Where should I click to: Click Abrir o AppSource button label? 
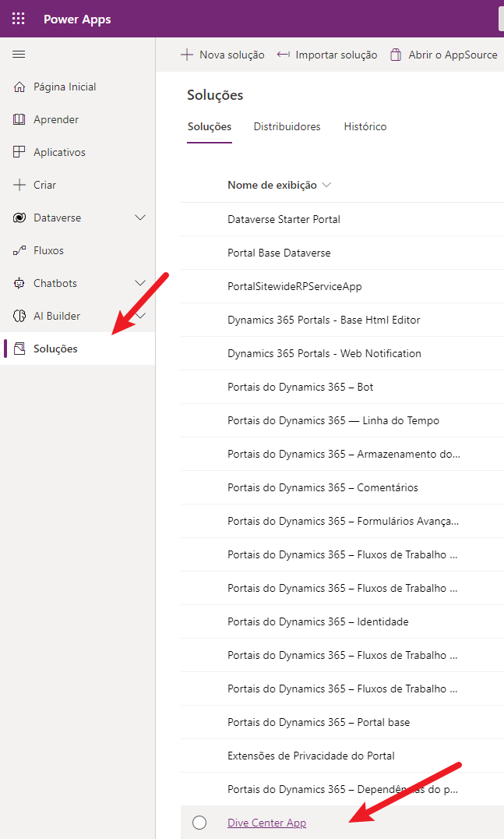pyautogui.click(x=453, y=55)
